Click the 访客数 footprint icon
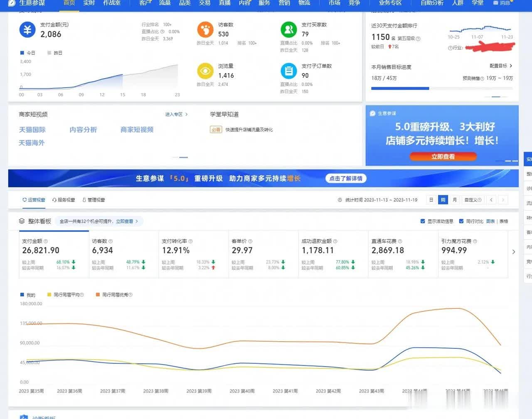Screen dimensions: 532x419 [x=205, y=30]
